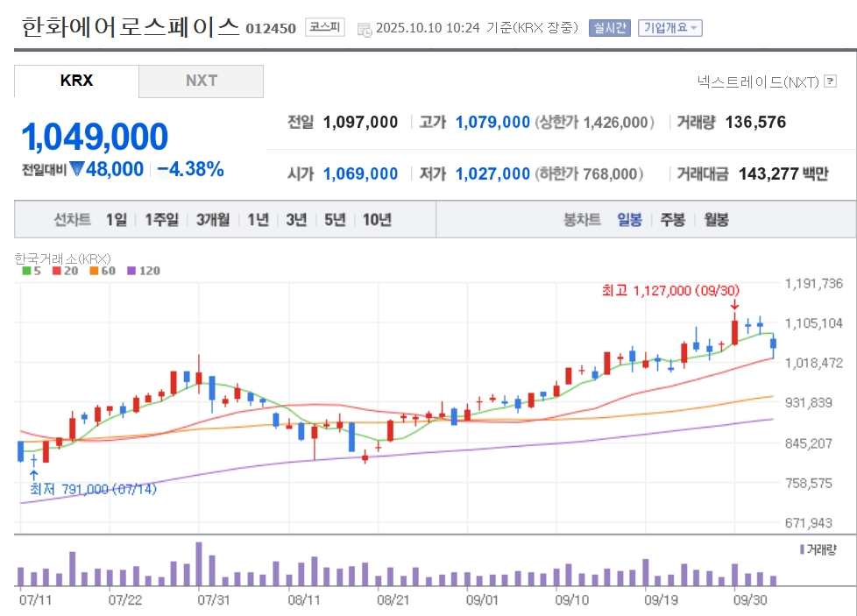This screenshot has width=857, height=616.
Task: Toggle the 실시간 real-time button
Action: click(x=609, y=27)
